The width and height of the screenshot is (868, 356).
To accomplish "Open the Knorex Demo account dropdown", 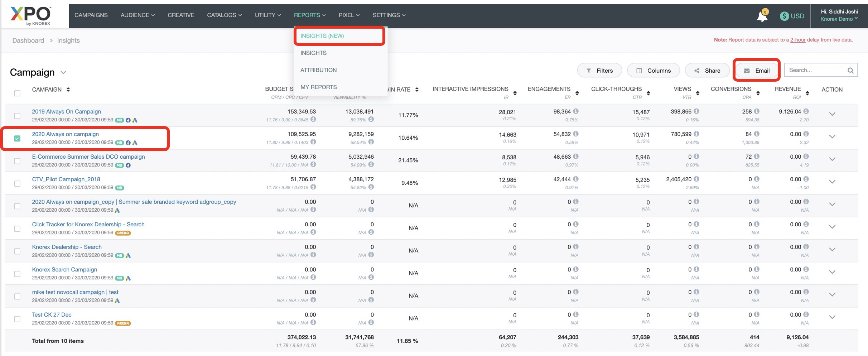I will tap(839, 19).
